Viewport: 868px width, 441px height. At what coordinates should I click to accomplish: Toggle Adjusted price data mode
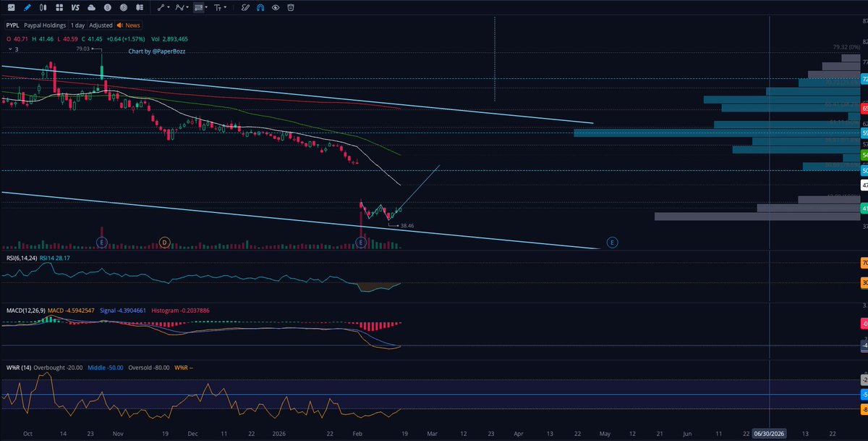(x=101, y=25)
